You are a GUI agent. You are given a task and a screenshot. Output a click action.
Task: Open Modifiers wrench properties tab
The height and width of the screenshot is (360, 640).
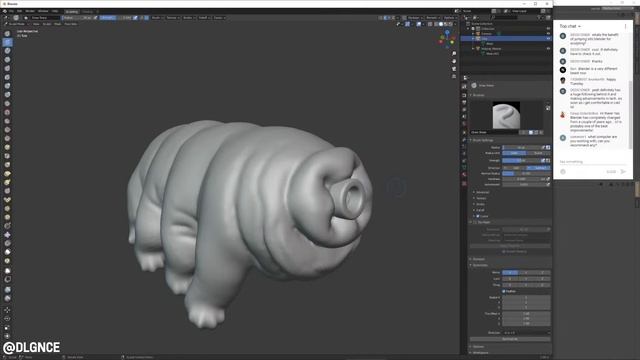tap(464, 140)
